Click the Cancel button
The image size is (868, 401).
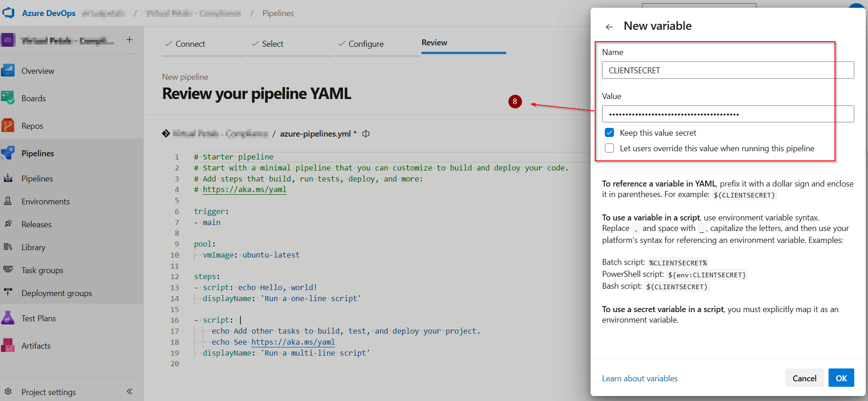pos(805,378)
